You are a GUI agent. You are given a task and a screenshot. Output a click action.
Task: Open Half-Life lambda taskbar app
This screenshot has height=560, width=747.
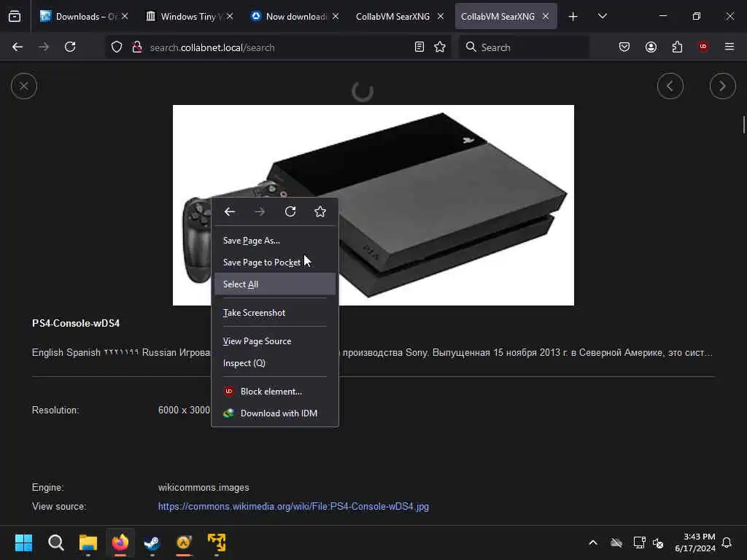[184, 542]
